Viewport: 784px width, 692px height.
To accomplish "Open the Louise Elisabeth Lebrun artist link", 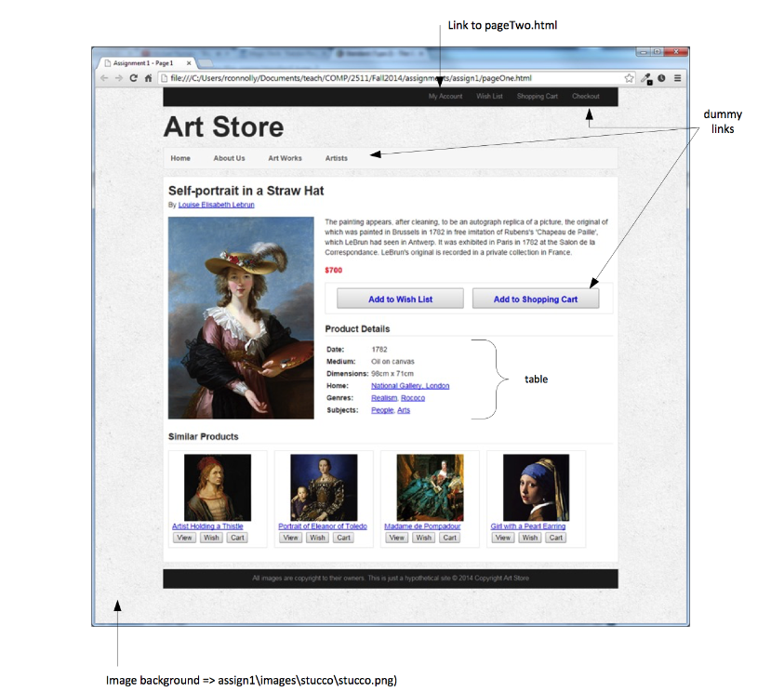I will click(x=215, y=204).
